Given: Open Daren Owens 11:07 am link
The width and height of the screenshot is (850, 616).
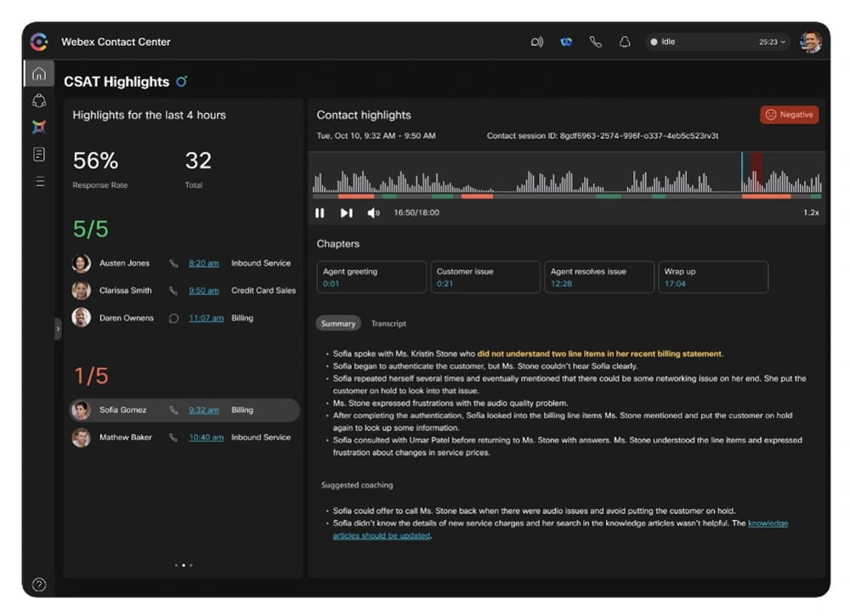Looking at the screenshot, I should coord(206,318).
